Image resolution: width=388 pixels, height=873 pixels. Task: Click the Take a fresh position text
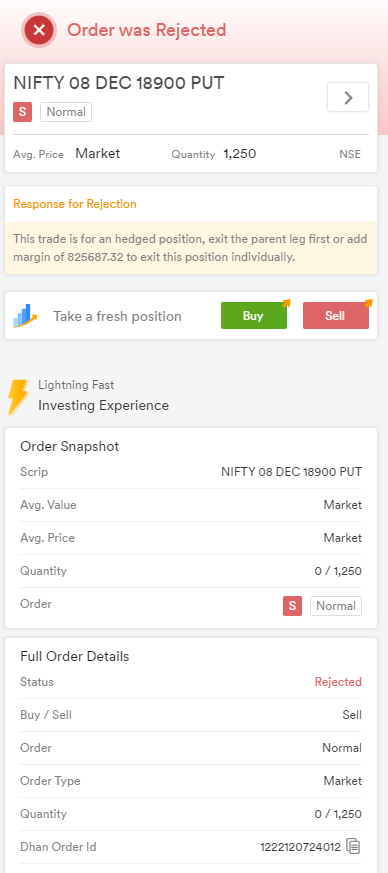tap(117, 316)
